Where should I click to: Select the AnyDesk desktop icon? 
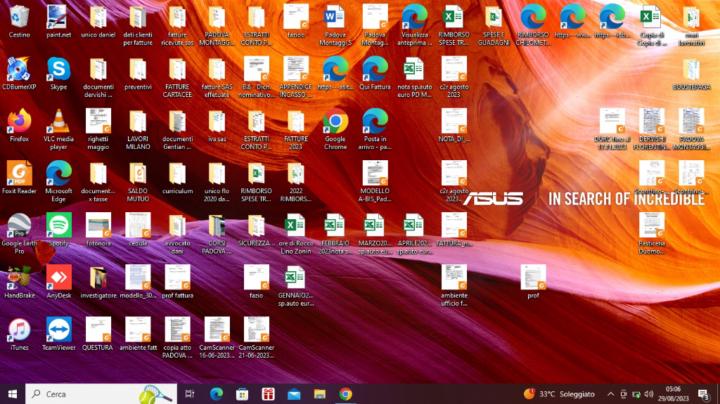coord(58,278)
